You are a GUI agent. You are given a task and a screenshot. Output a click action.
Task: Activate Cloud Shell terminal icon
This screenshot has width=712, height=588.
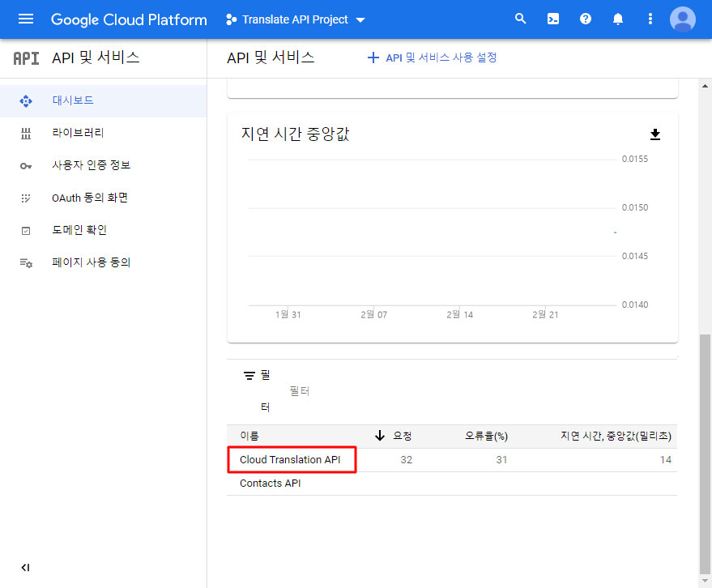553,19
